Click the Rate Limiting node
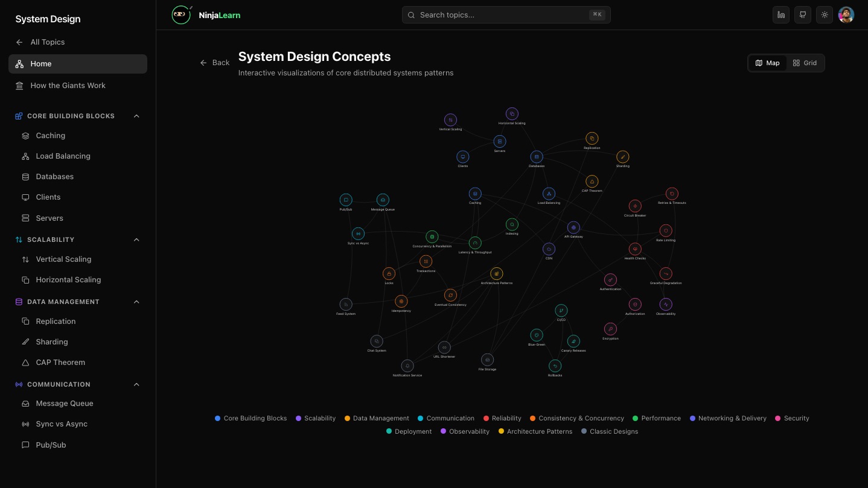The height and width of the screenshot is (488, 868). 666,231
